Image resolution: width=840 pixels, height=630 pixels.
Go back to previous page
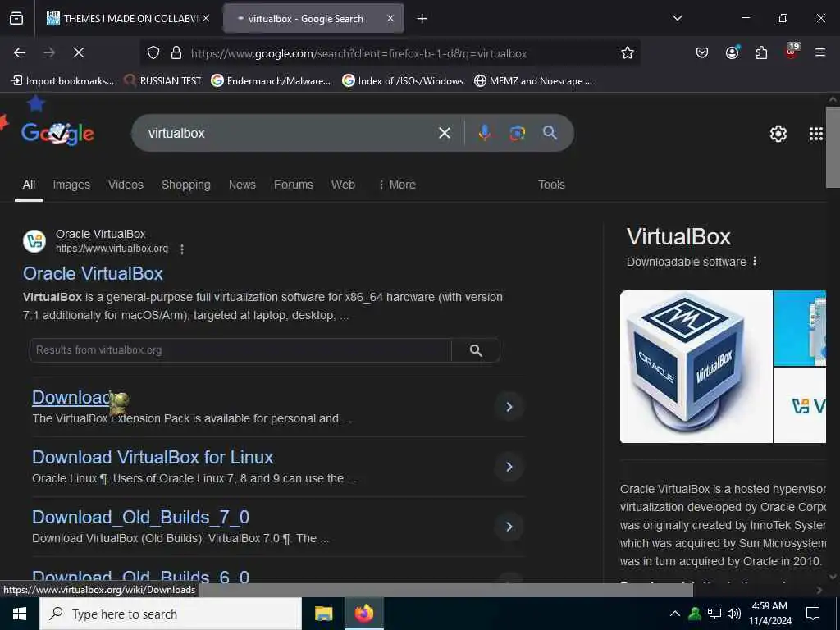(x=20, y=52)
